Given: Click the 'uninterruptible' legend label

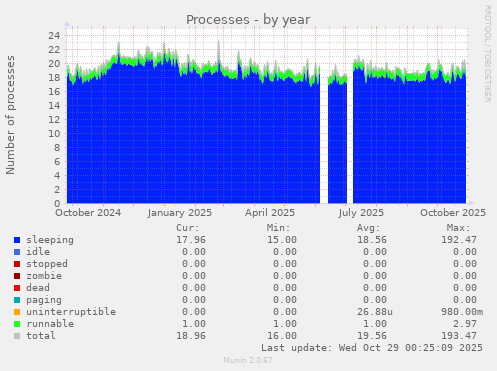Looking at the screenshot, I should (71, 312).
